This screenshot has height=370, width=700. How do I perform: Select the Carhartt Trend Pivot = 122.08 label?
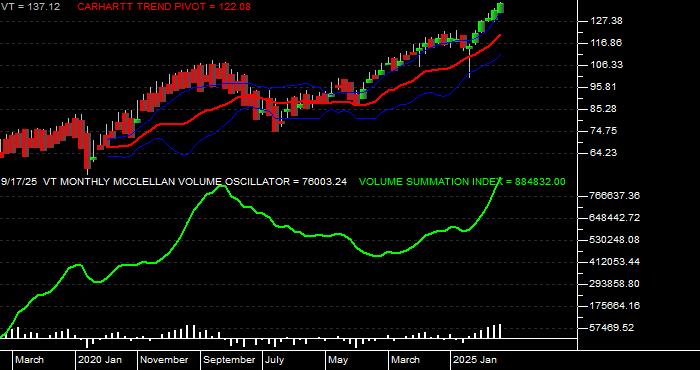tap(164, 7)
